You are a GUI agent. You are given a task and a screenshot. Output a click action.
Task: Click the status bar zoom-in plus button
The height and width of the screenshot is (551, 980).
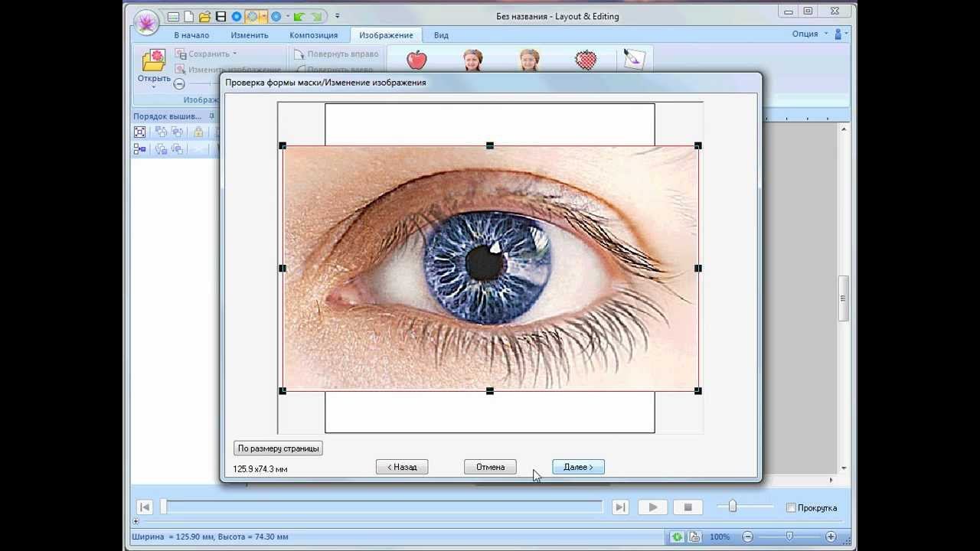click(x=831, y=537)
